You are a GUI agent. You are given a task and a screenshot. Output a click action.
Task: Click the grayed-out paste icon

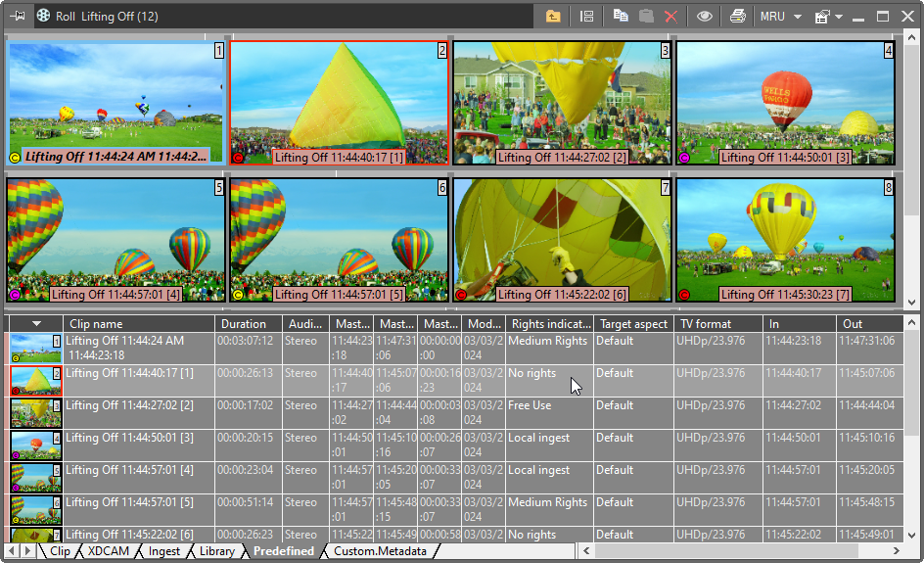point(646,17)
